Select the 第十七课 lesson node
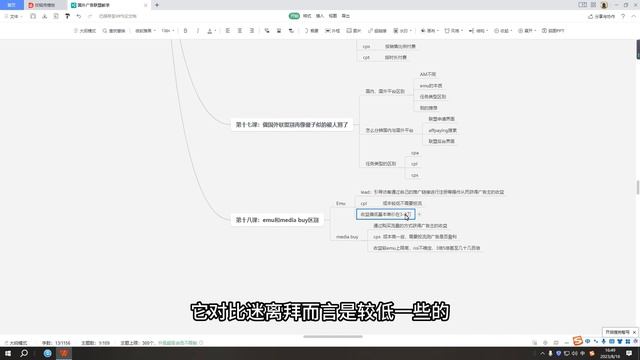Screen dimensions: 640x360 coord(292,124)
